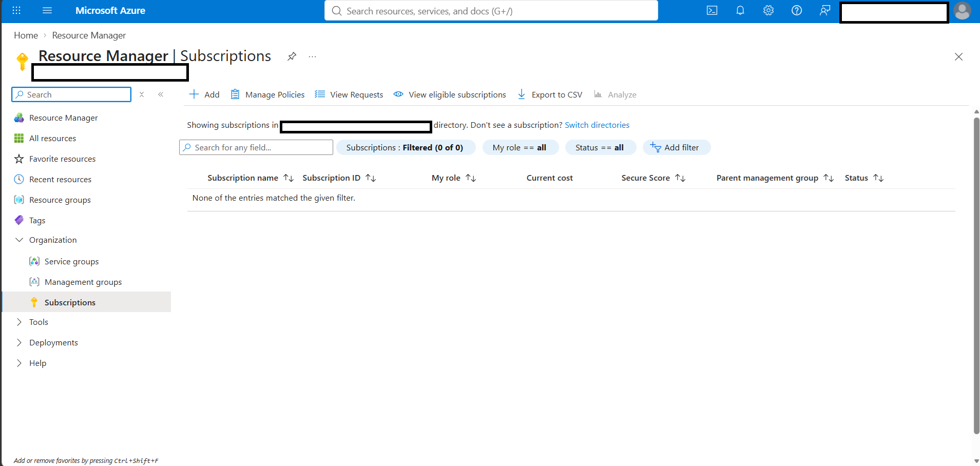Screen dimensions: 980x466
Task: Open the notifications bell
Action: coord(740,11)
